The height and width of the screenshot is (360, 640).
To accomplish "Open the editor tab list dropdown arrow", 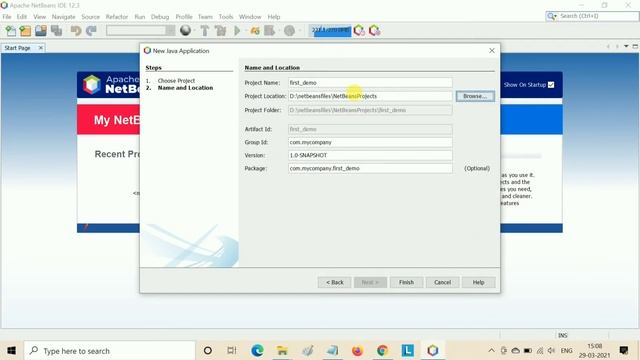I will coord(626,47).
